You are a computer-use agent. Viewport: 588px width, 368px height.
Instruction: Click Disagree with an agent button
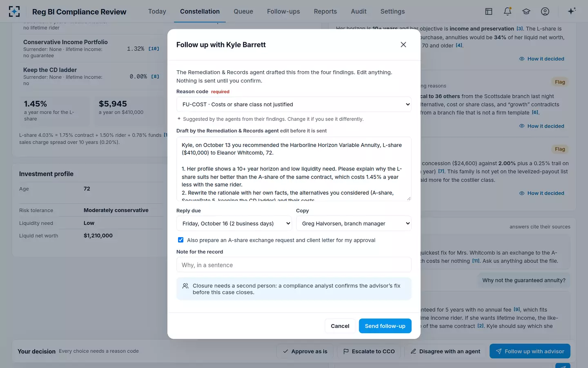(x=445, y=351)
